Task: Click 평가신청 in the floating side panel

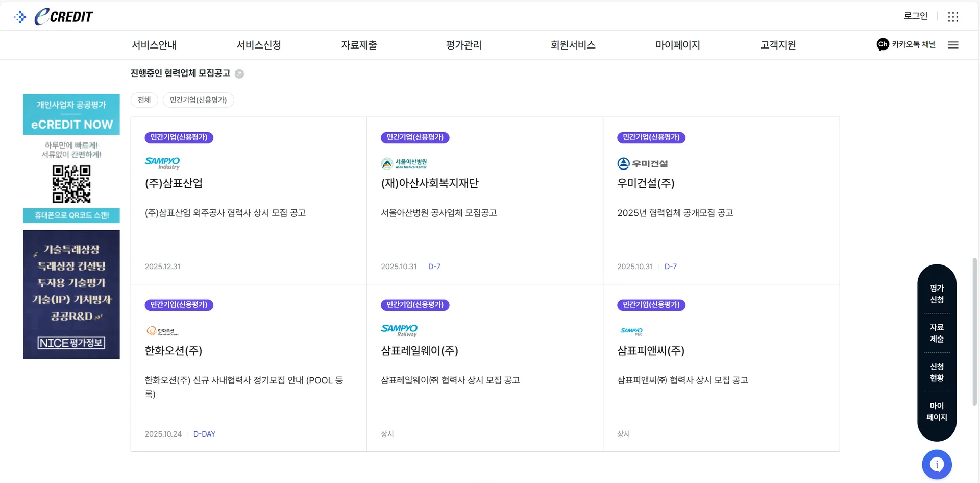Action: click(x=937, y=294)
